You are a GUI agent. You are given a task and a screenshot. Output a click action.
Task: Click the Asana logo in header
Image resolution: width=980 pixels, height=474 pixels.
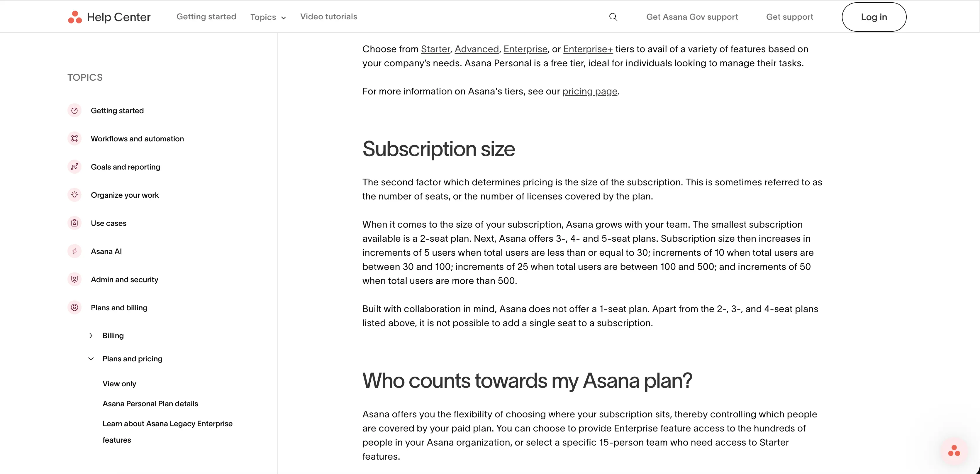click(x=75, y=17)
